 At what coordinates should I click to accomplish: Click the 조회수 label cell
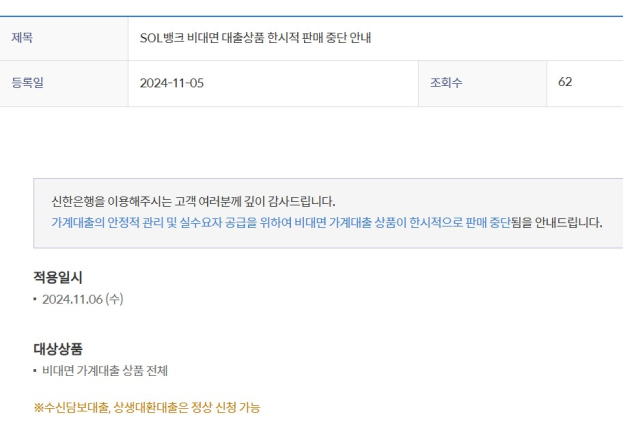(x=482, y=84)
